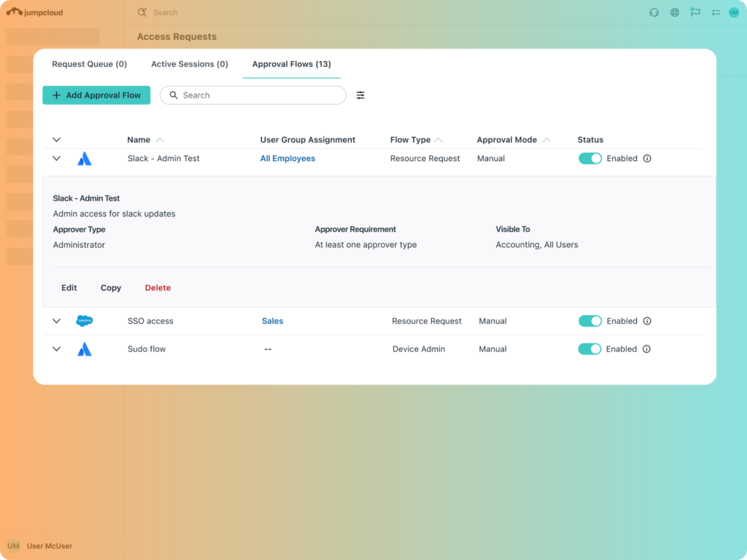
Task: Open the All Employees group link
Action: [x=287, y=158]
